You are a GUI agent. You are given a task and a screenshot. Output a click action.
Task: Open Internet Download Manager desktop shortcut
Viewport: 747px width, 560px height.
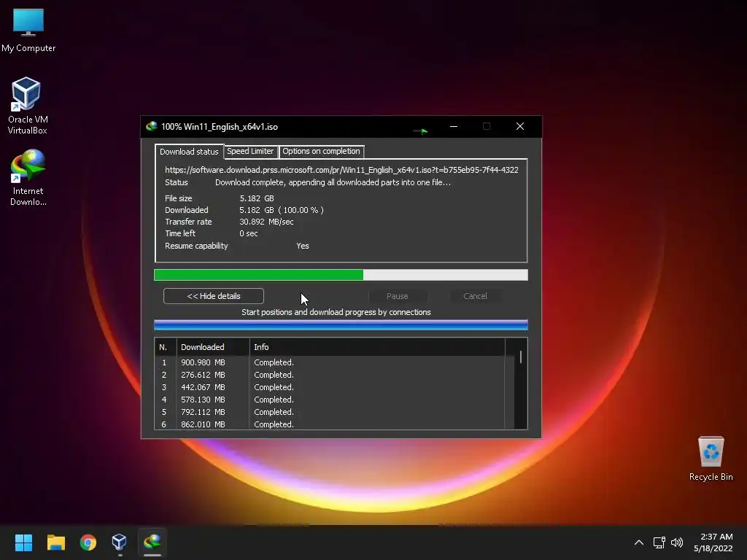28,178
